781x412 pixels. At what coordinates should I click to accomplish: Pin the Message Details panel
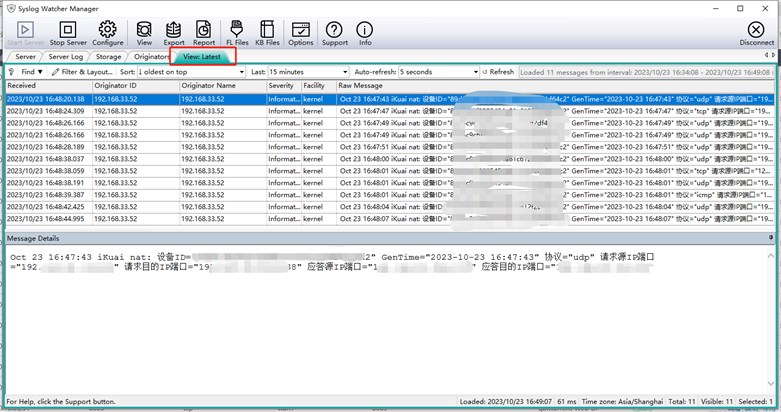point(771,238)
